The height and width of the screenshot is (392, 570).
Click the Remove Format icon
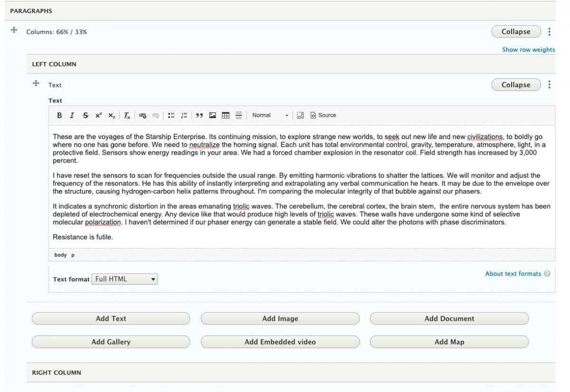(x=127, y=115)
